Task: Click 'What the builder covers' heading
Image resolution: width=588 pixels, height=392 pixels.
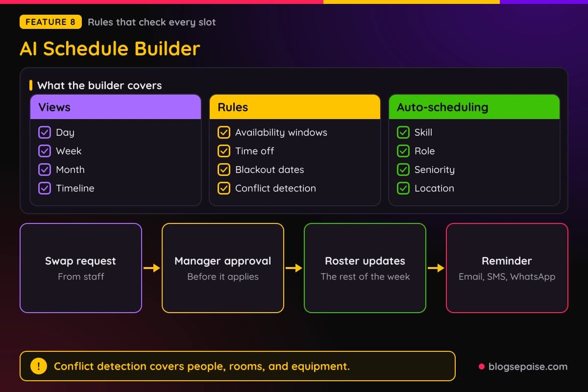Action: tap(99, 85)
